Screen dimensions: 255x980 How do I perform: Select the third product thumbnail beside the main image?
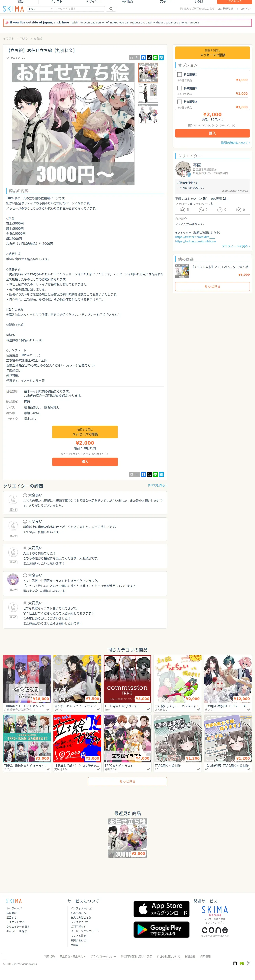point(148,114)
